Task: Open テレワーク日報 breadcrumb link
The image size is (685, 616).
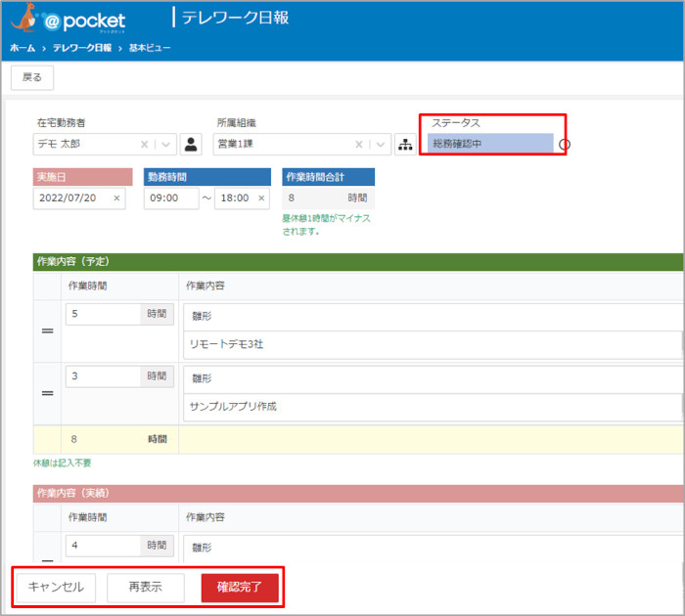Action: click(x=82, y=48)
